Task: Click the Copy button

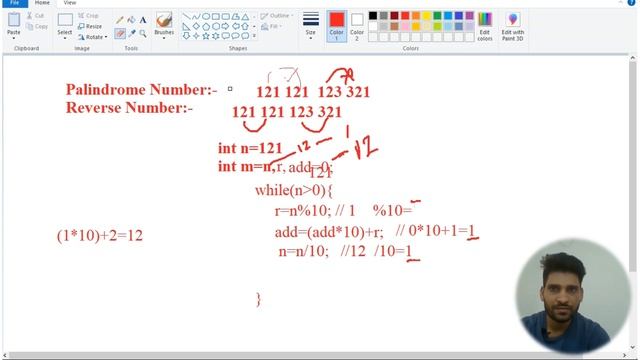Action: [37, 27]
